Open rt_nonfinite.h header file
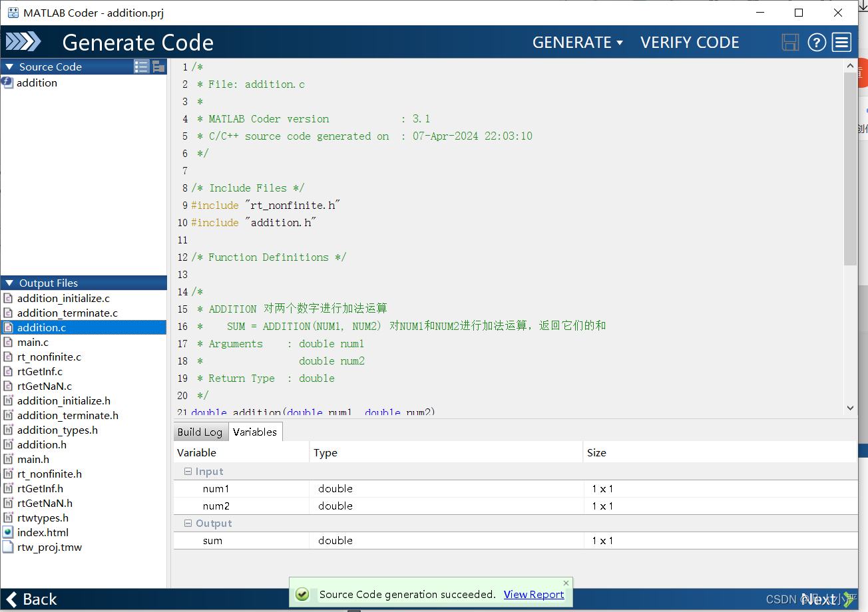The width and height of the screenshot is (868, 612). [x=49, y=474]
